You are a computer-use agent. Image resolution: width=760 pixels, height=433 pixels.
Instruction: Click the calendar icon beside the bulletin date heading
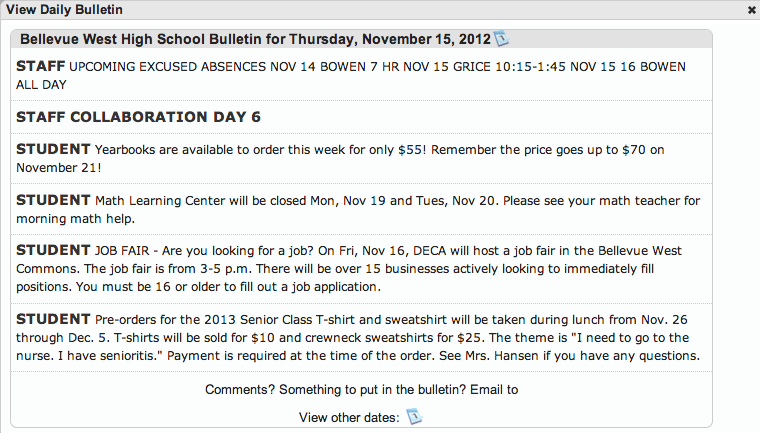[x=501, y=38]
